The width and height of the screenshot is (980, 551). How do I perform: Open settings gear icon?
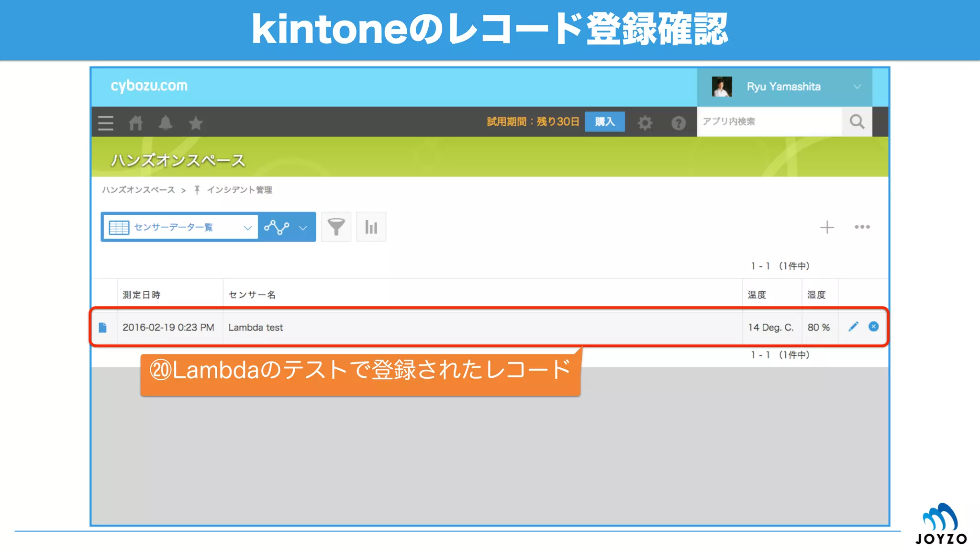click(645, 123)
